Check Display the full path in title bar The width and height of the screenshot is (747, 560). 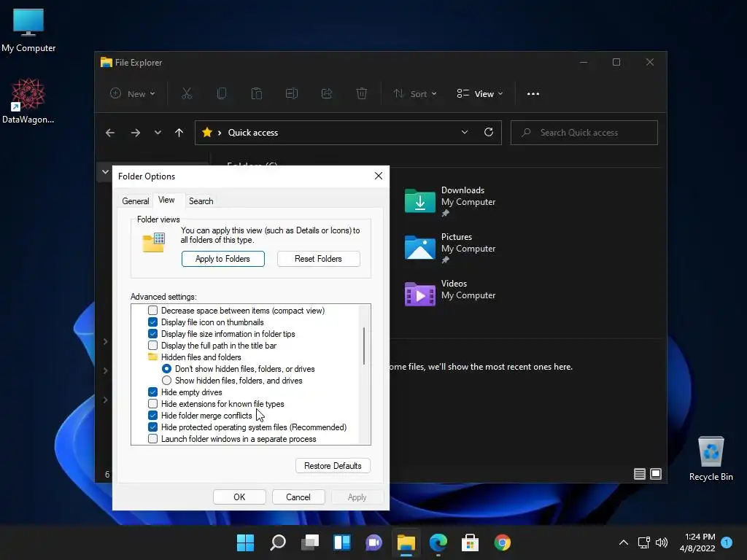[x=153, y=346]
